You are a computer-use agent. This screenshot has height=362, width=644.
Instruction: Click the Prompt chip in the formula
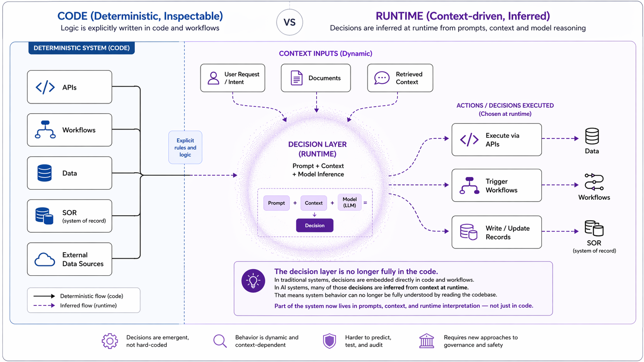276,203
